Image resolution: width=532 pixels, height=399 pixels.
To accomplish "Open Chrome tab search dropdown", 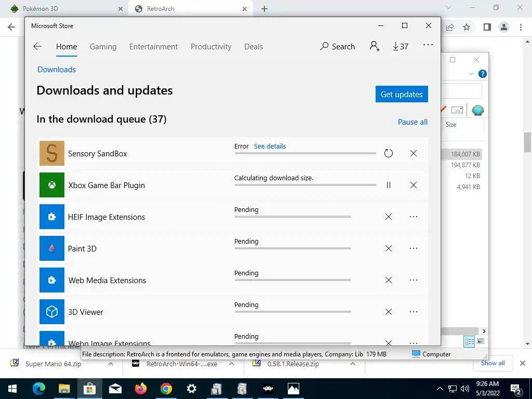I will pyautogui.click(x=448, y=7).
